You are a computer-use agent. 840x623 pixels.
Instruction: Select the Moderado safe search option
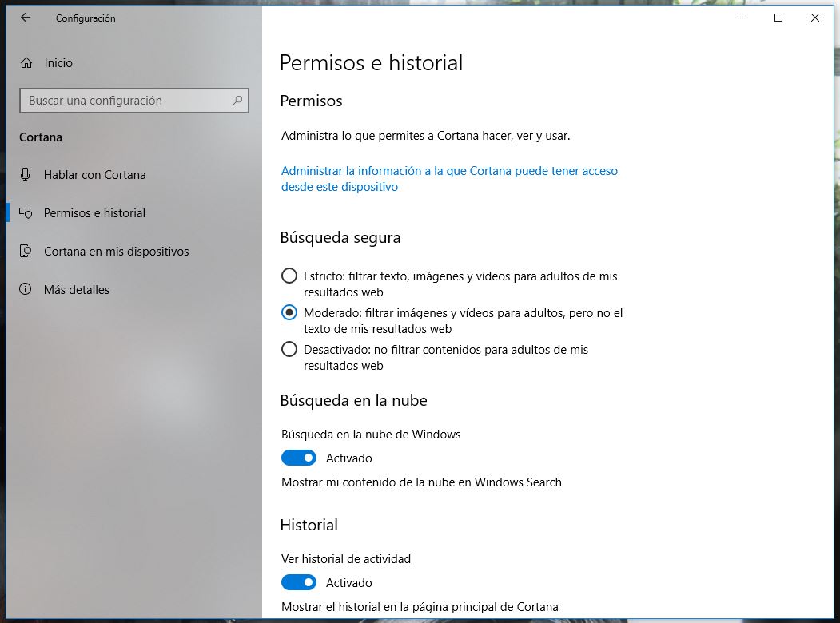click(x=289, y=313)
